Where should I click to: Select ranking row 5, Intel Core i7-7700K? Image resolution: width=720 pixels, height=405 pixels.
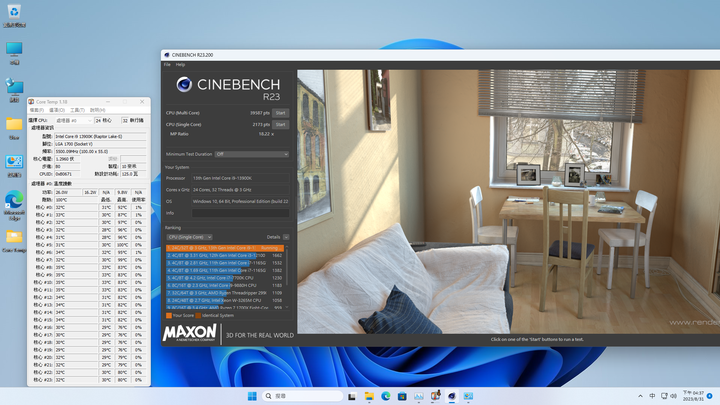tap(225, 278)
